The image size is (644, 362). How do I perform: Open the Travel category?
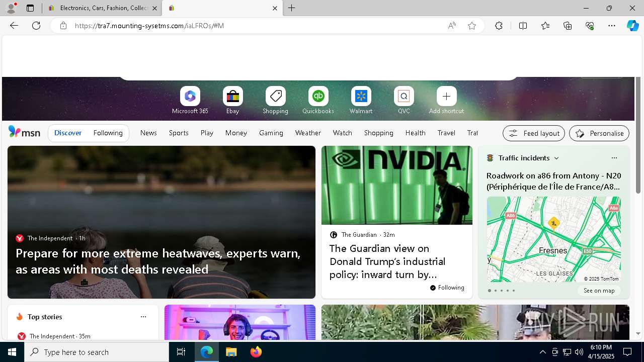[x=446, y=133]
